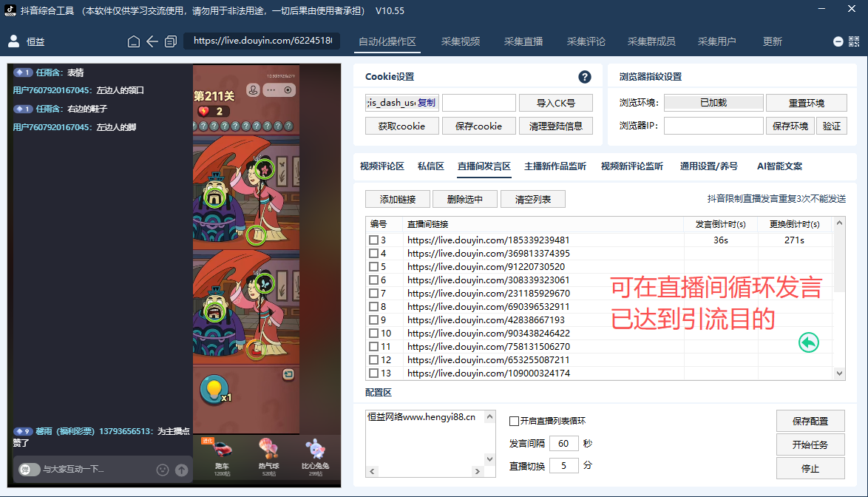
Task: Click the TikTok app logo in the title bar
Action: coord(10,10)
